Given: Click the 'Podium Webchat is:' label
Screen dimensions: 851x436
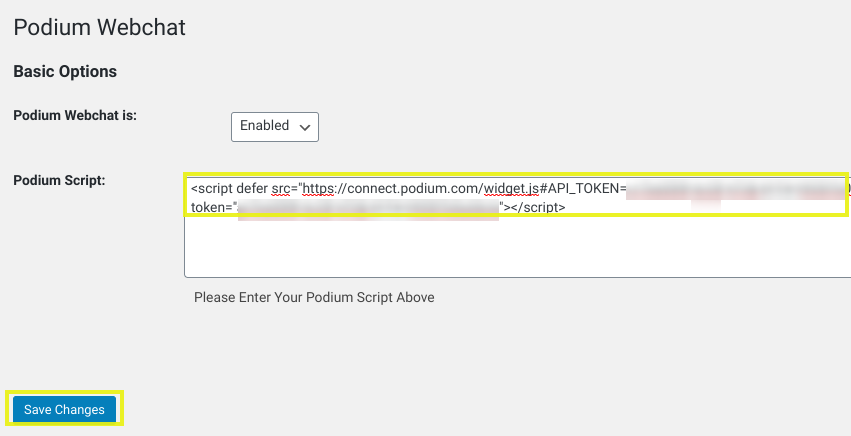Looking at the screenshot, I should tap(75, 116).
